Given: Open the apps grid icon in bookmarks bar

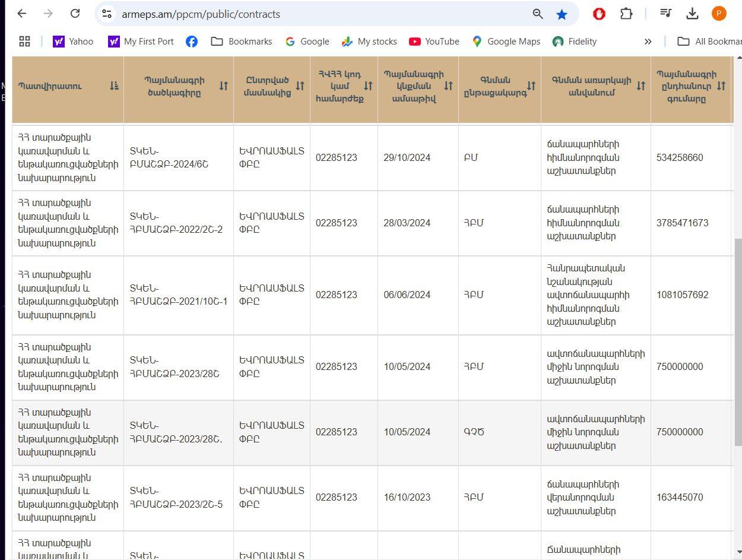Looking at the screenshot, I should click(24, 41).
